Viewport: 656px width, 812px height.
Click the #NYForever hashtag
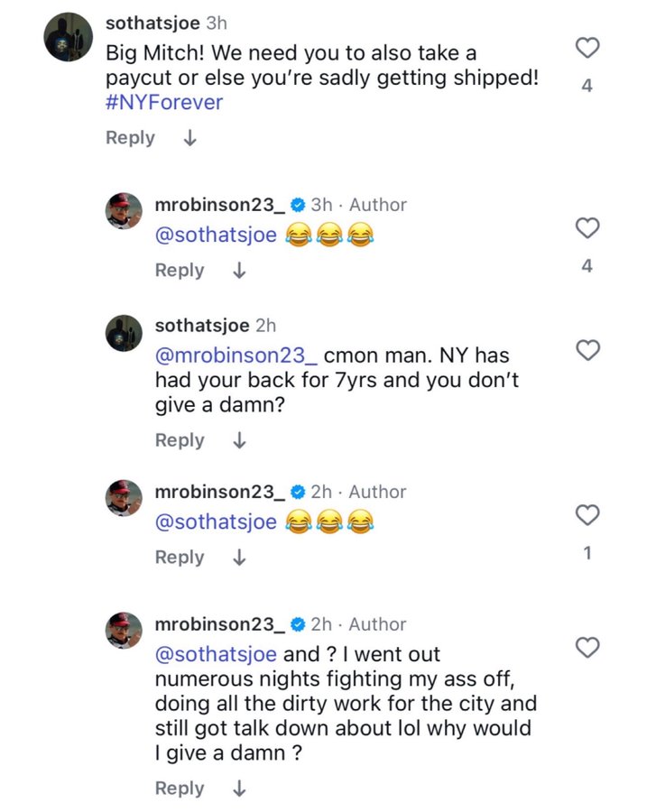[x=163, y=102]
